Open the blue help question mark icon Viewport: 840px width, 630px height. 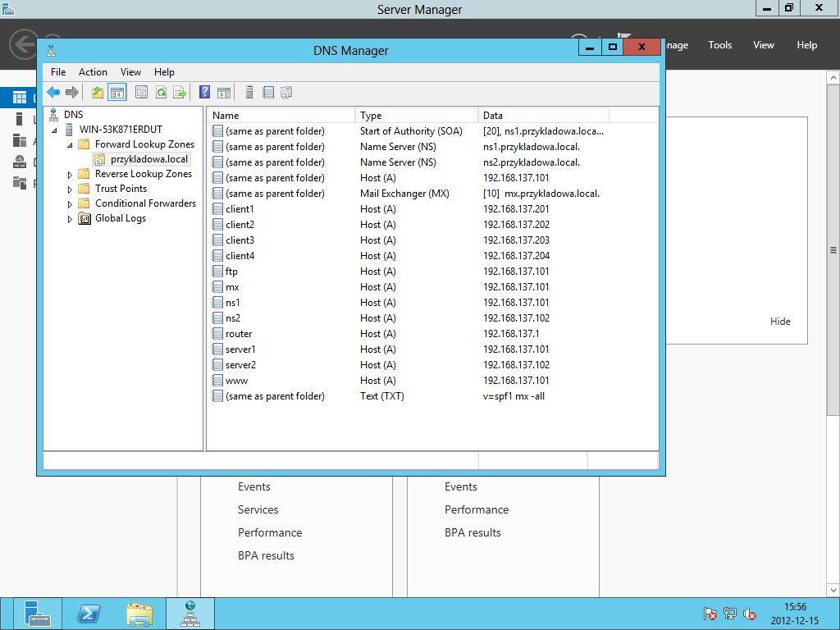[204, 93]
